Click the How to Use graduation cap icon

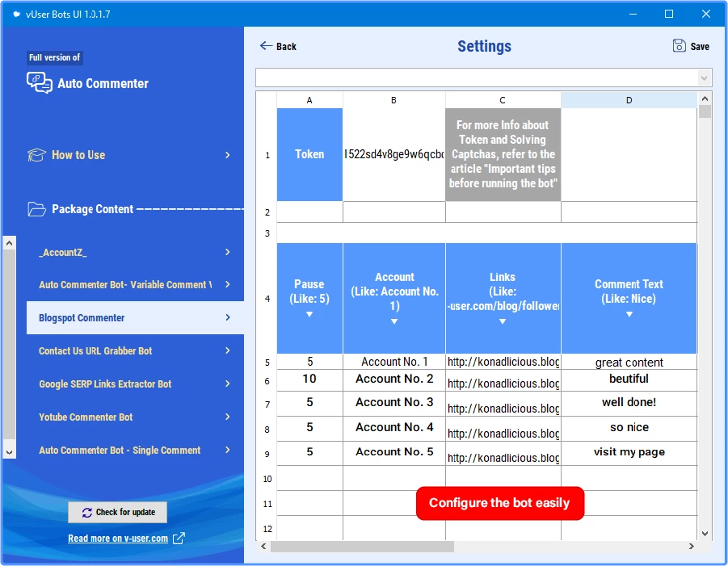click(x=36, y=155)
